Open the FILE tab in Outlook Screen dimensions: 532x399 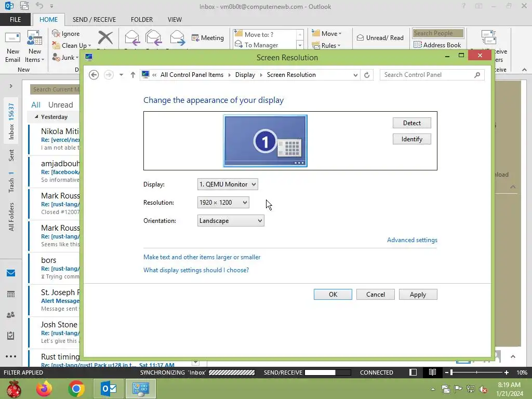tap(15, 20)
